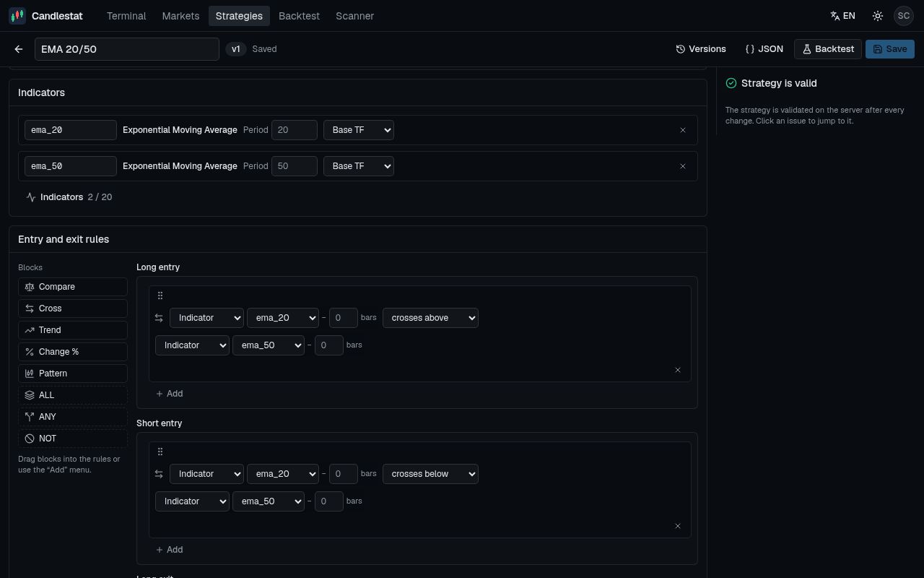
Task: Add a rule under Short entry
Action: tap(170, 550)
